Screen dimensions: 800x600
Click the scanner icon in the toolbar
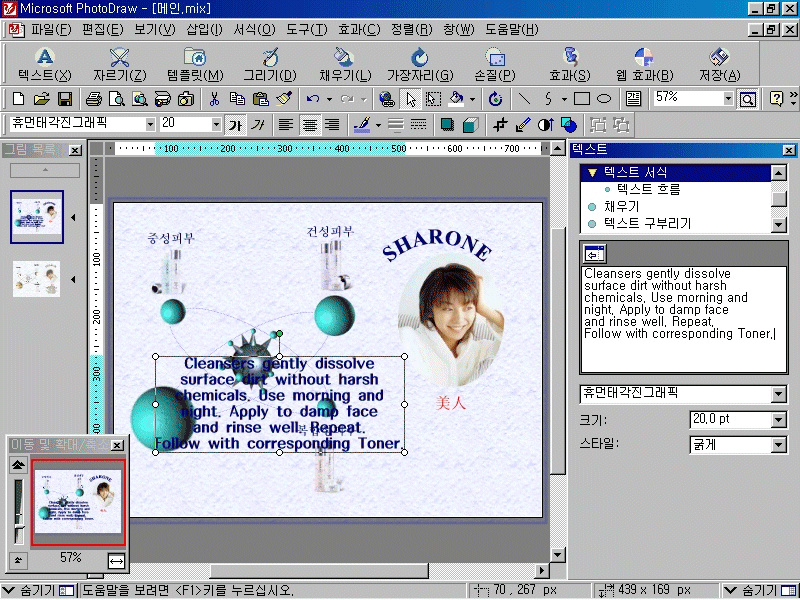[163, 98]
